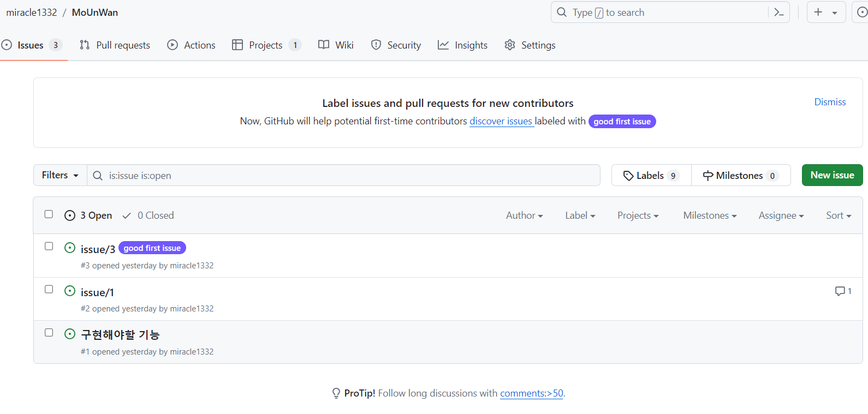Click the good first issue badge in the banner
868x414 pixels.
click(x=622, y=122)
